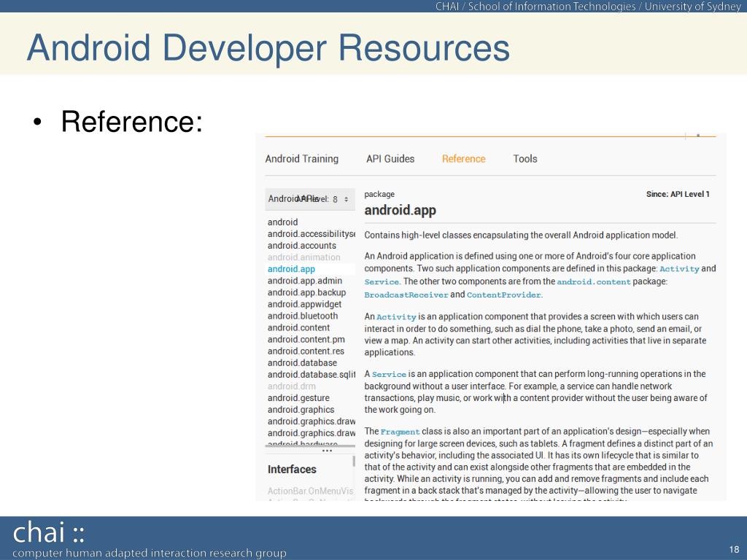
Task: Click the android.app package title
Action: click(400, 211)
